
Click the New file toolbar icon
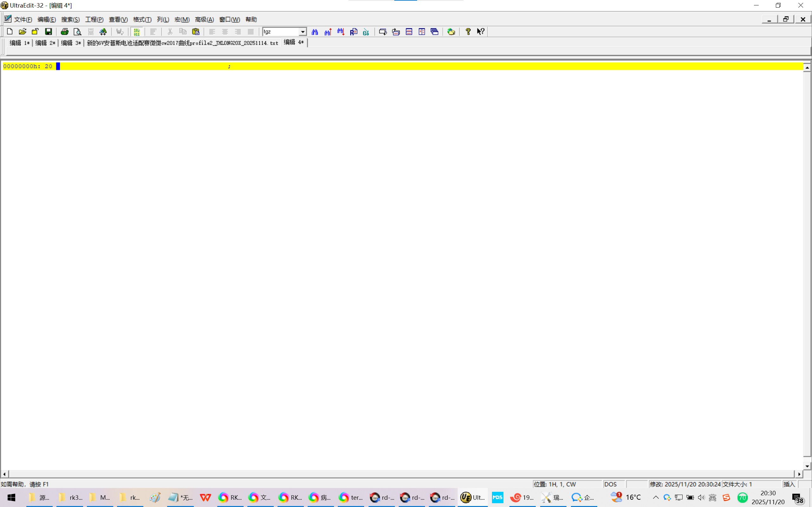(x=10, y=31)
